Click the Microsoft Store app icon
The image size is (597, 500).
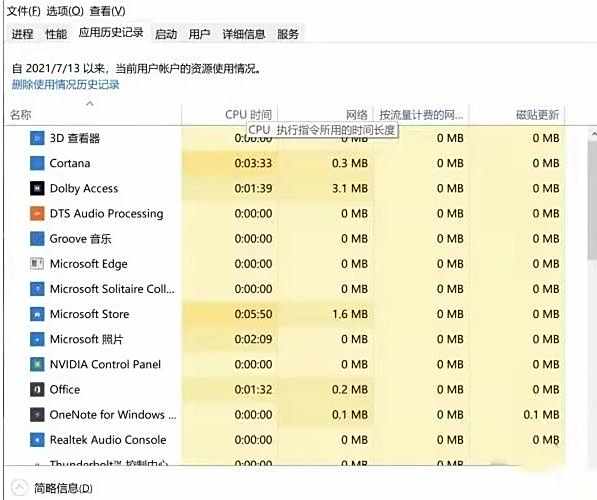37,314
